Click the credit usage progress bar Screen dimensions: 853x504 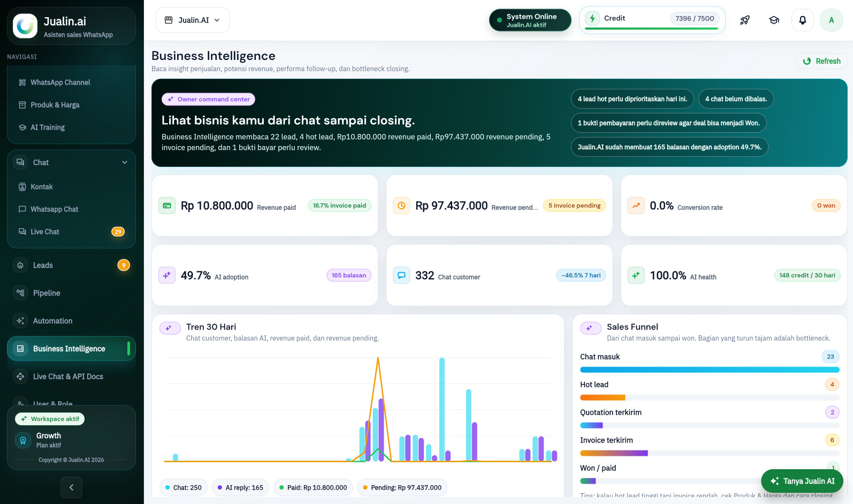point(652,28)
